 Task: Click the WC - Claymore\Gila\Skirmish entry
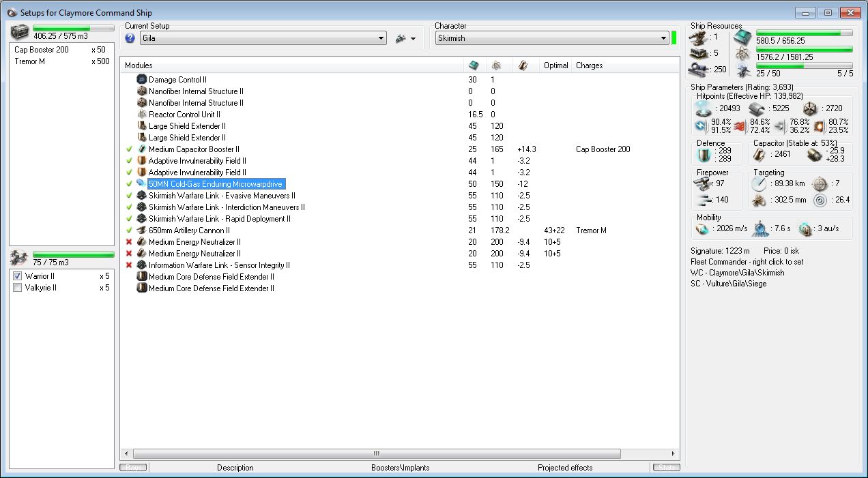coord(738,273)
